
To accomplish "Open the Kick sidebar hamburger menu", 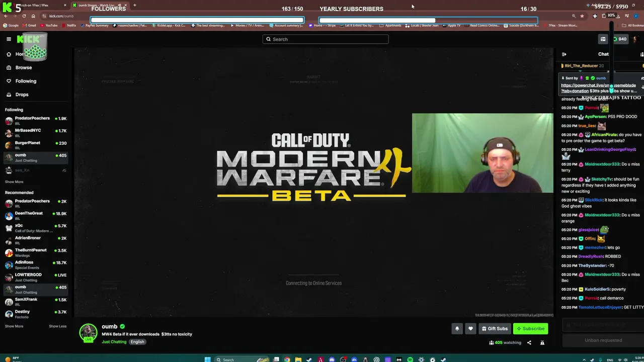I will 9,39.
